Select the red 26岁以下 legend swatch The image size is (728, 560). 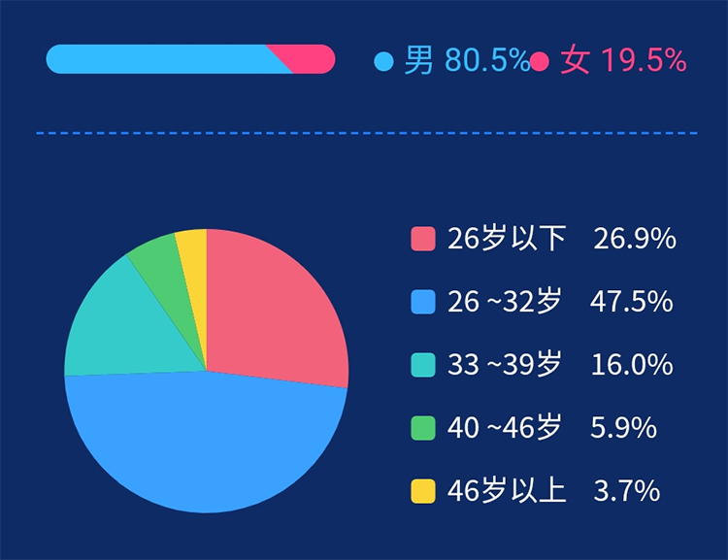(x=423, y=239)
